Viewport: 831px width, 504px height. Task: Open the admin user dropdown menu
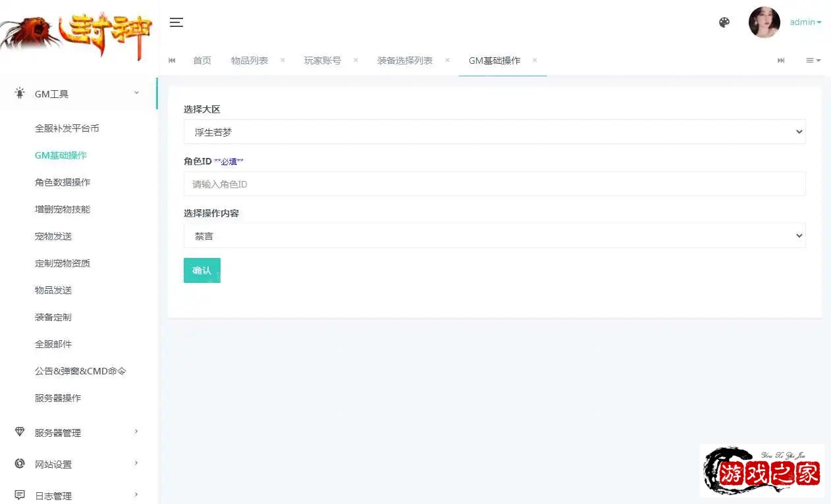point(805,22)
